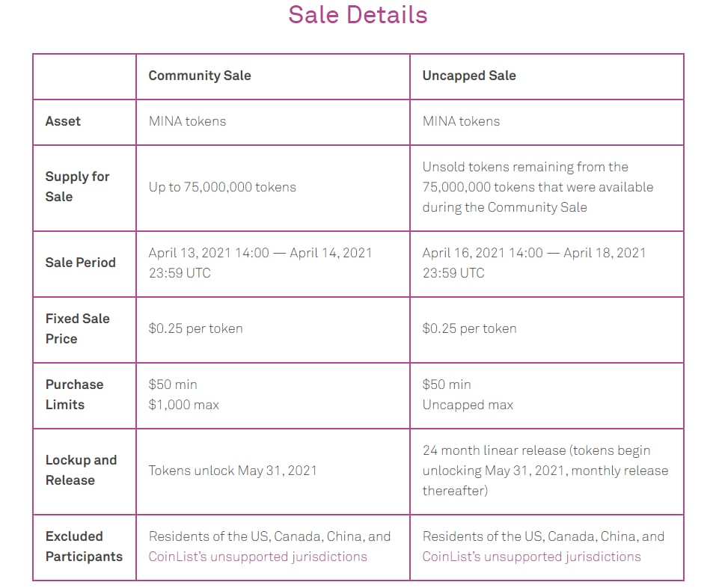Click the Excluded Participants row label

[x=83, y=546]
